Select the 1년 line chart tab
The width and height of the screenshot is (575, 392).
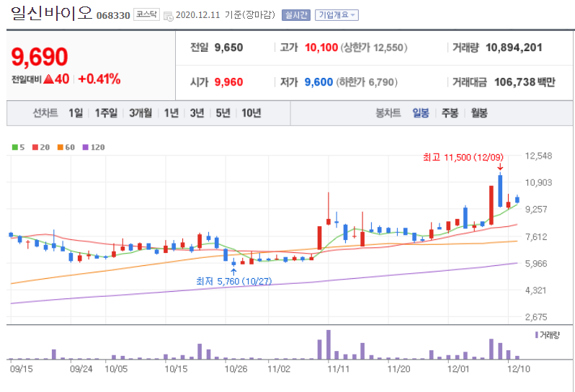171,113
